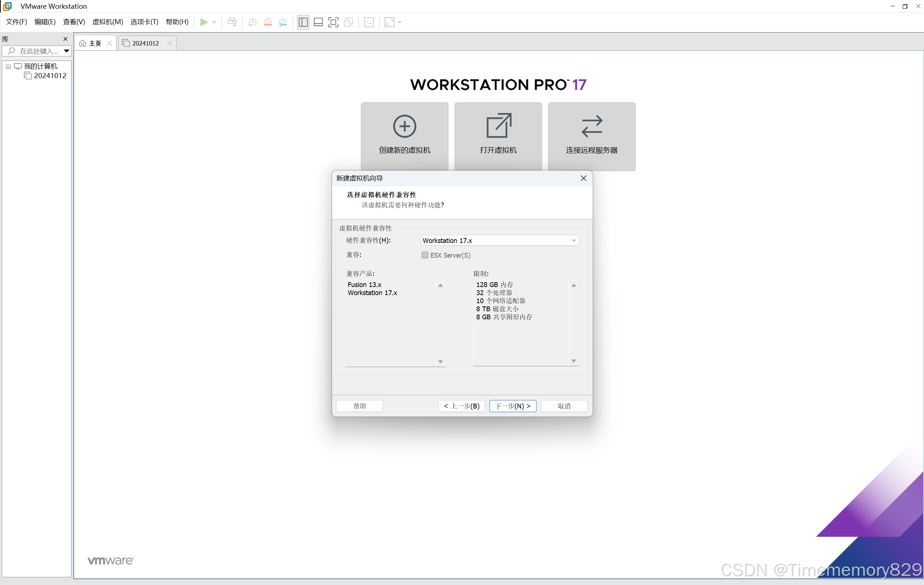Open the library search filter dropdown
The height and width of the screenshot is (585, 924).
click(x=66, y=51)
